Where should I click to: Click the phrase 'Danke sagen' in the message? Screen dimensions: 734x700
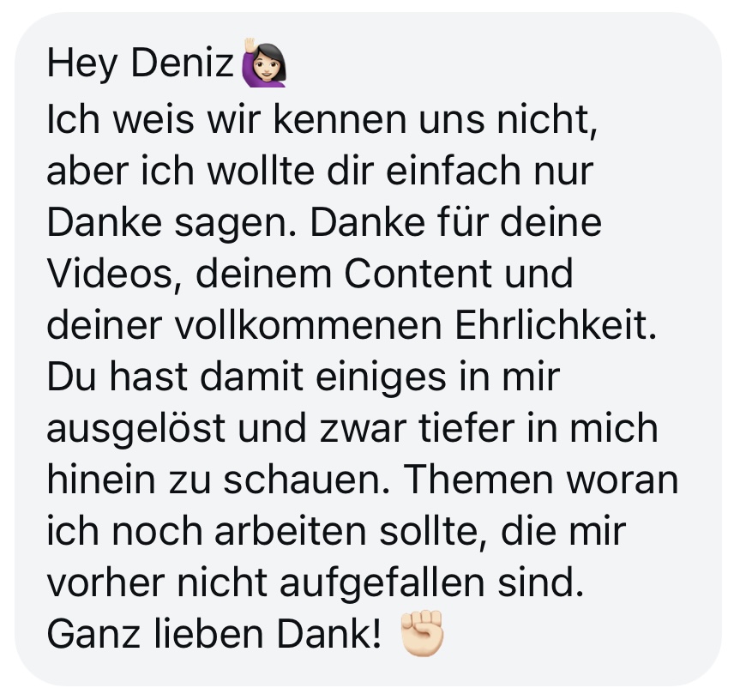point(169,223)
